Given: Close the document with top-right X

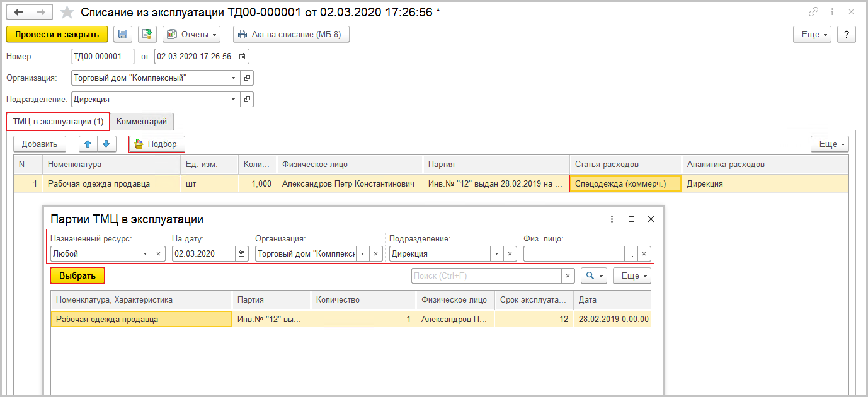Looking at the screenshot, I should click(x=850, y=12).
